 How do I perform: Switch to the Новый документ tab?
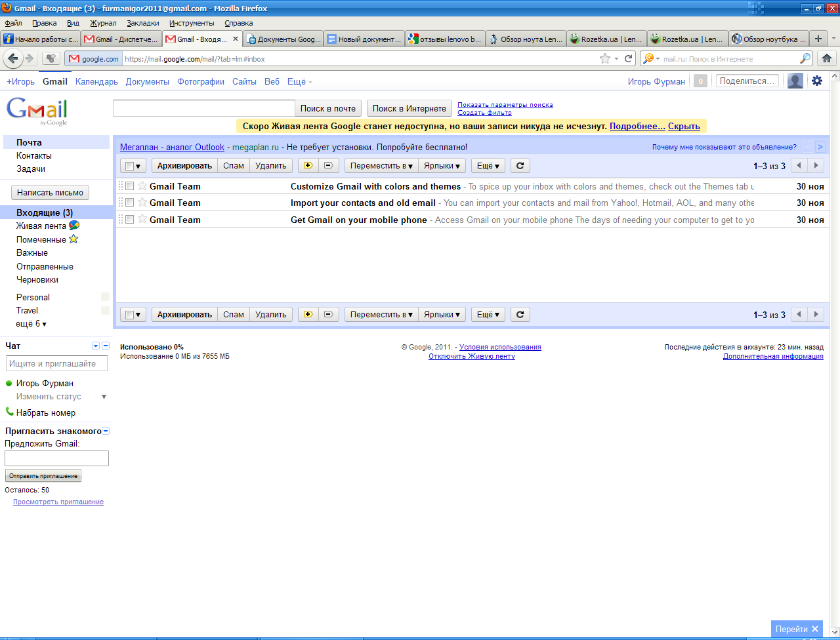tap(364, 39)
